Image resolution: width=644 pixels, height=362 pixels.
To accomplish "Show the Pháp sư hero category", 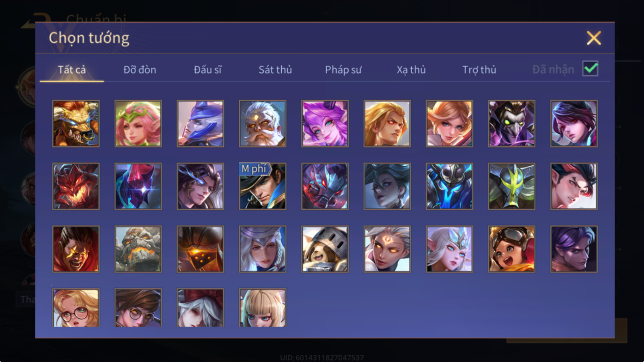I will tap(343, 69).
